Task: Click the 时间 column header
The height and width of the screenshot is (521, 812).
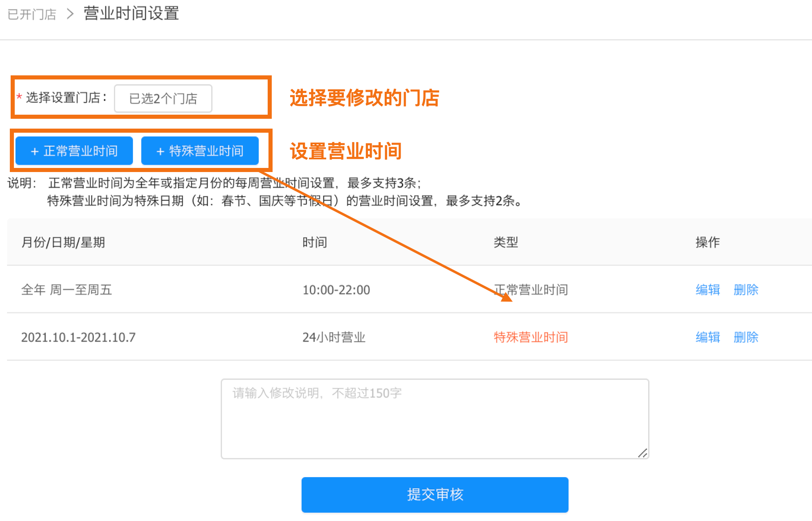Action: coord(314,242)
